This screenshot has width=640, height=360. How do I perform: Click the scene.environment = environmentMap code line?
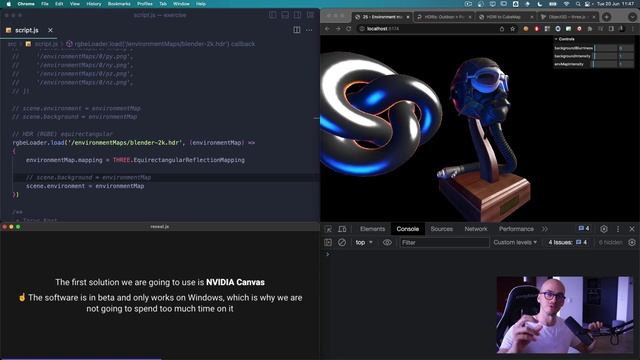pyautogui.click(x=85, y=186)
